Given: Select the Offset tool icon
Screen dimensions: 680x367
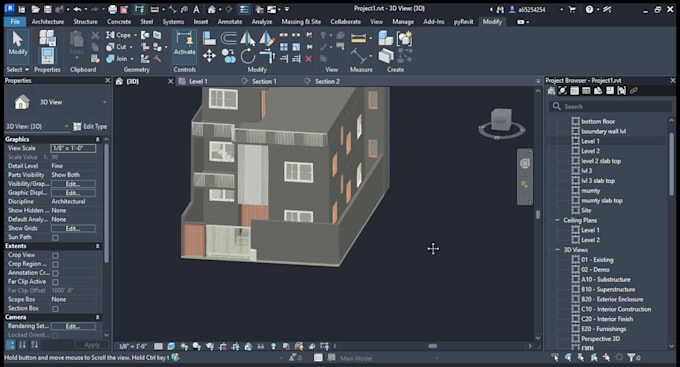Looking at the screenshot, I should (228, 38).
